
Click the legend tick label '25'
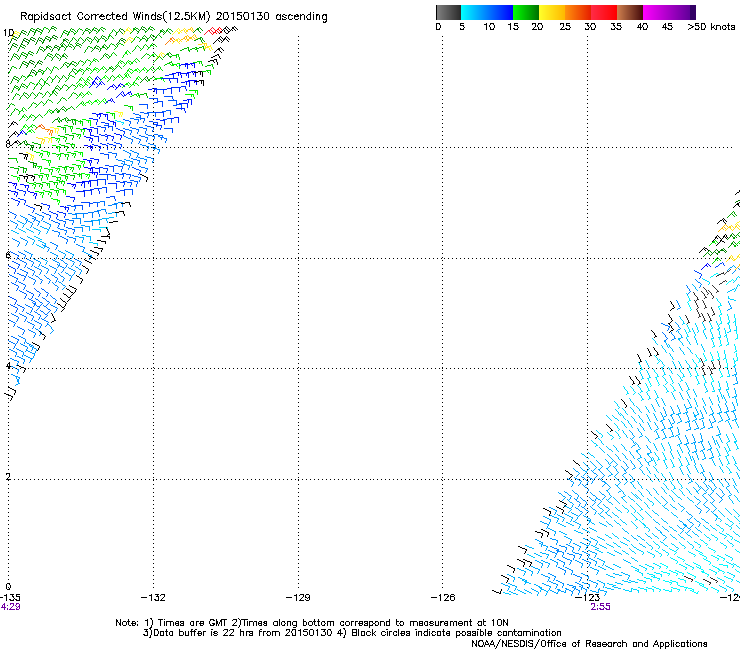point(565,27)
